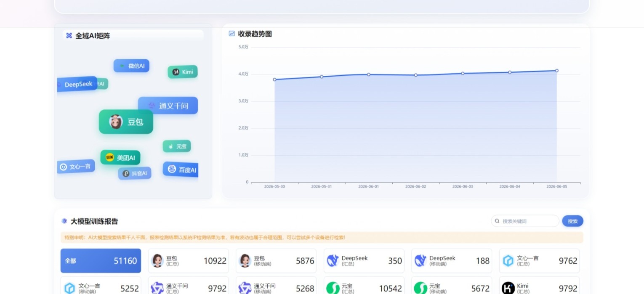Click the orange 特别申明 notice text
Screen dimensions: 644x294
(x=205, y=238)
